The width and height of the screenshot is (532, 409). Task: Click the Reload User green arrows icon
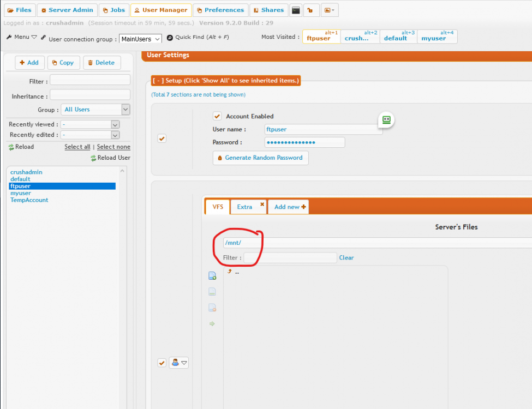coord(93,158)
